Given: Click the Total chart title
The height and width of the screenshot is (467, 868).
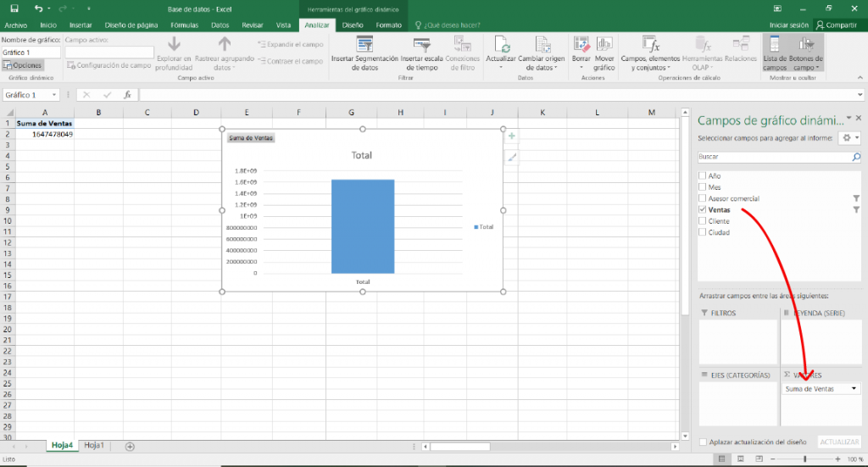Looking at the screenshot, I should pos(361,155).
